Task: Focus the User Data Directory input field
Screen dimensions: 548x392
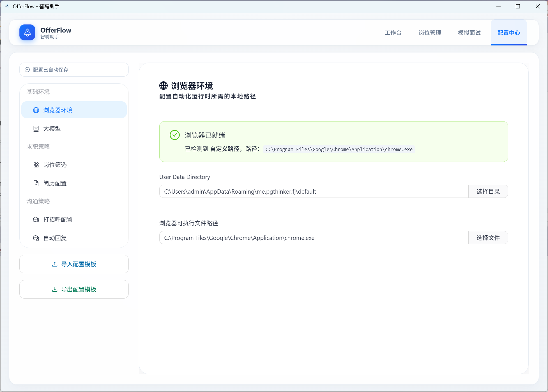Action: tap(314, 191)
